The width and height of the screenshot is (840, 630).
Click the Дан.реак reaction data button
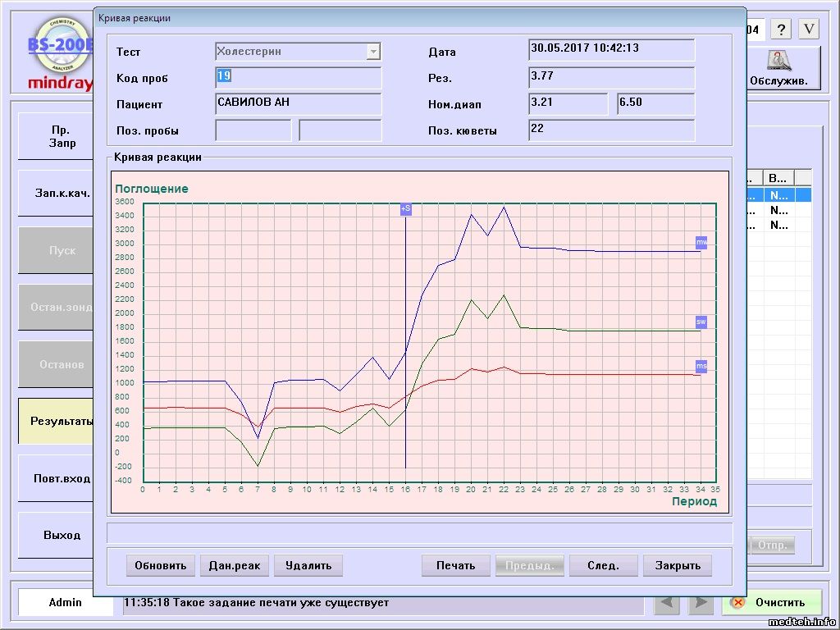point(235,565)
